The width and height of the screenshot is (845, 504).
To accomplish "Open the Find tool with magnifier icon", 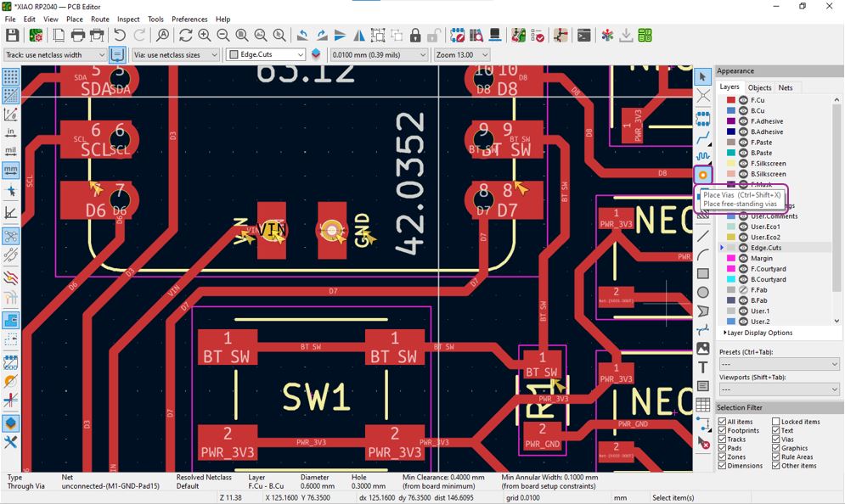I will (162, 36).
